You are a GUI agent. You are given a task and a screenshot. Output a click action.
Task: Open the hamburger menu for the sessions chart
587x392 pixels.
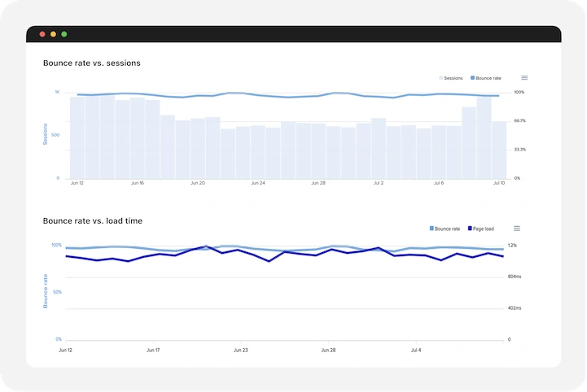click(x=524, y=78)
